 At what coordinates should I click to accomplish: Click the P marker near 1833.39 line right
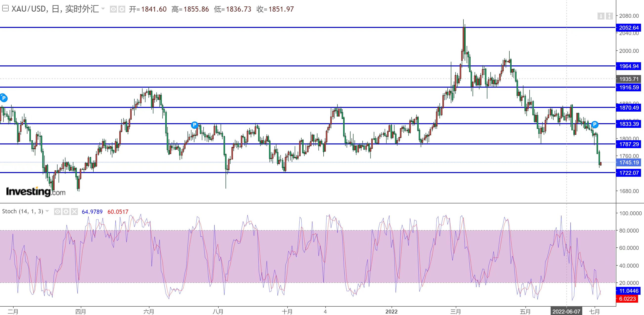click(595, 124)
